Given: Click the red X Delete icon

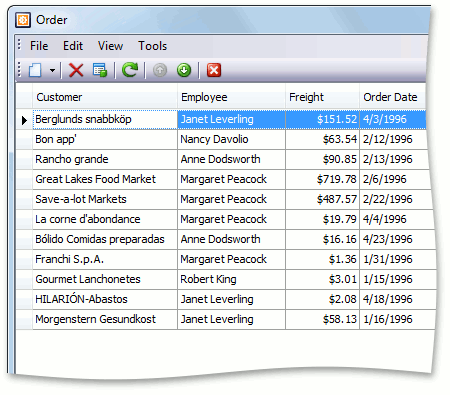Looking at the screenshot, I should click(76, 70).
